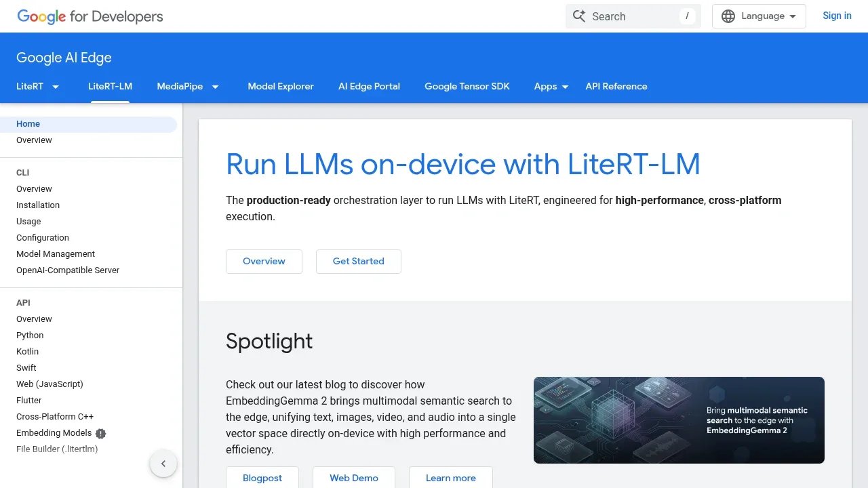
Task: Click the MediaPipe tab label
Action: click(x=180, y=86)
